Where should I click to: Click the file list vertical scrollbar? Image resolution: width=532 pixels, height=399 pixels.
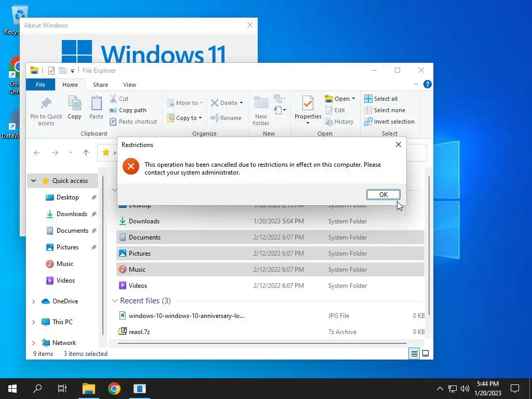429,246
